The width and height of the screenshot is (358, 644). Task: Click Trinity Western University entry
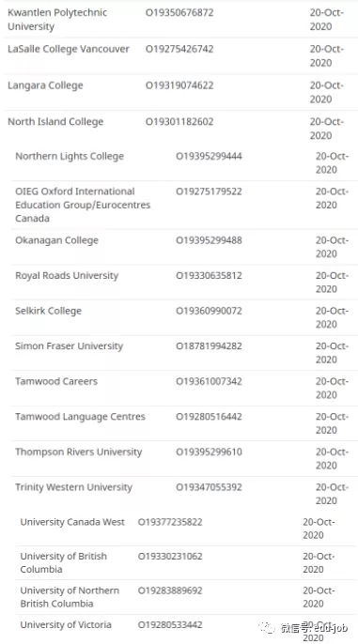(73, 487)
